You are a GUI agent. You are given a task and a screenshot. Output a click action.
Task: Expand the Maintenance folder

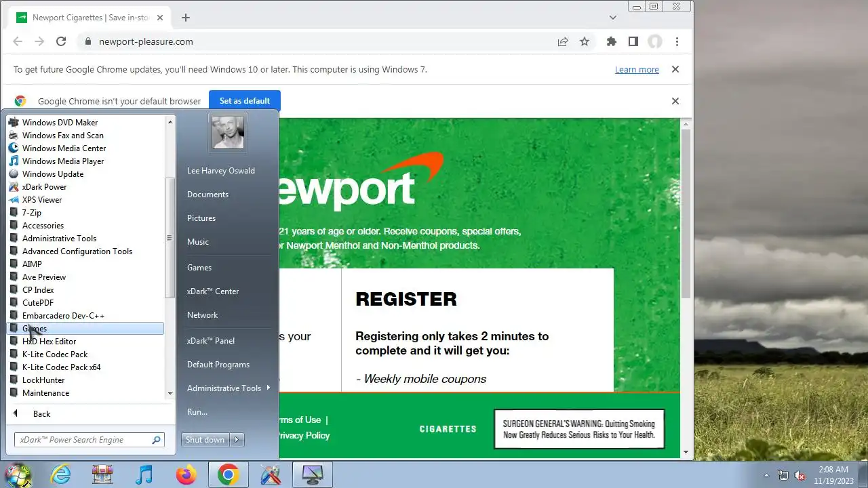coord(85,393)
